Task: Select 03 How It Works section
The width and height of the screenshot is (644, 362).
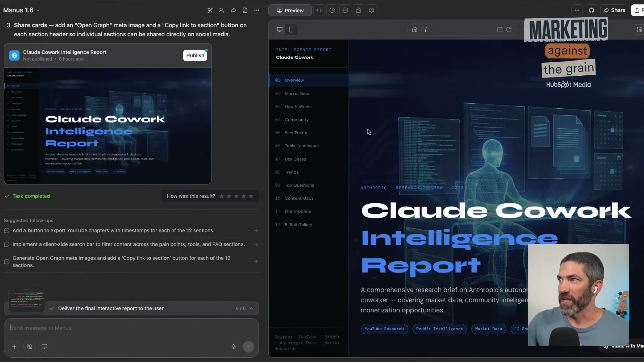Action: [309, 107]
